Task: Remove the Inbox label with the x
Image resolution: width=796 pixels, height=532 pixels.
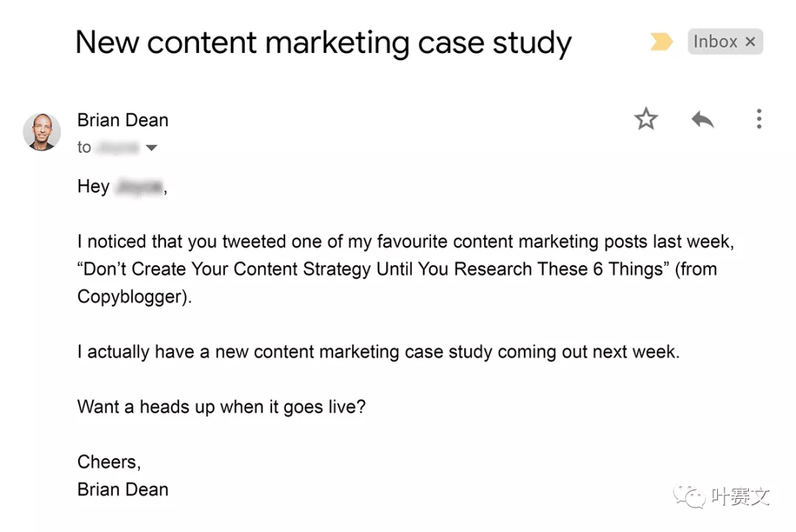Action: click(x=750, y=42)
